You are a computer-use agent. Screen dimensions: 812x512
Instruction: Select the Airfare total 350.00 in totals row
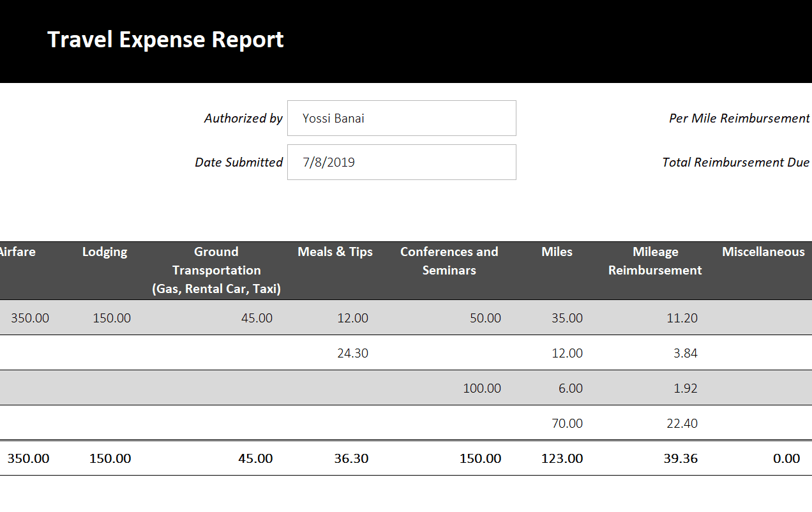pyautogui.click(x=28, y=458)
